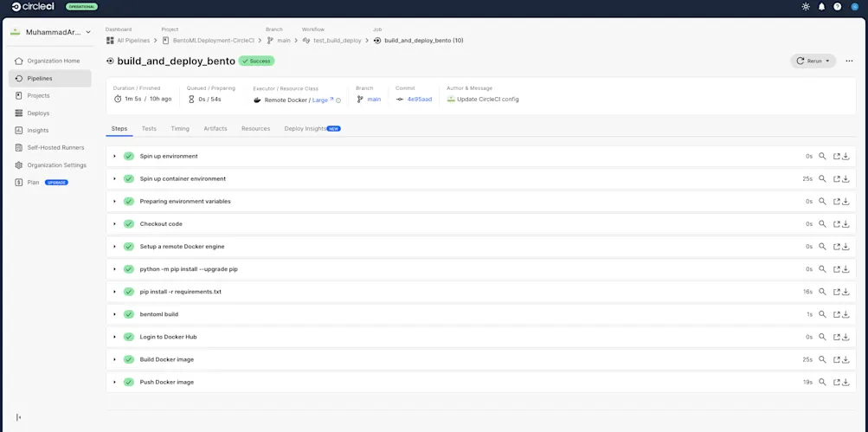868x432 pixels.
Task: Open the Plan page
Action: click(33, 182)
